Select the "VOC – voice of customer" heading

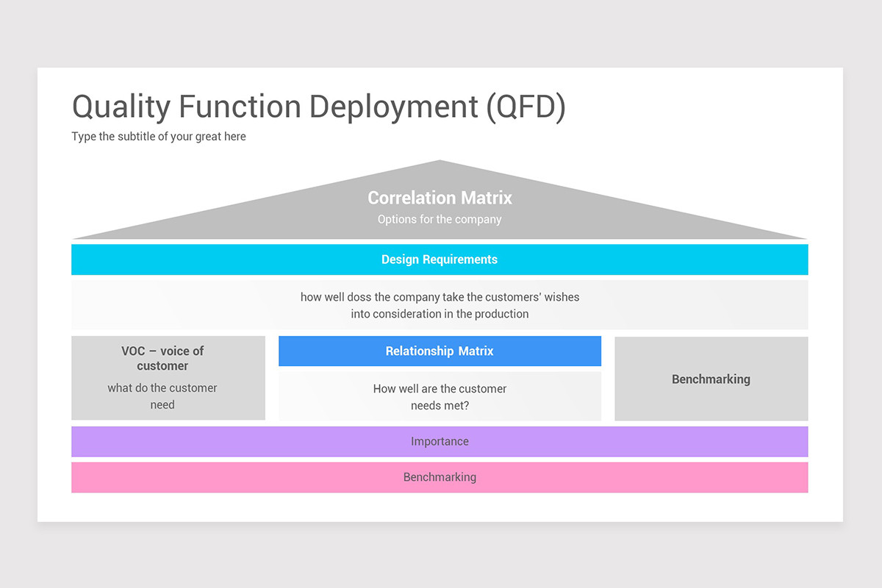[x=162, y=358]
